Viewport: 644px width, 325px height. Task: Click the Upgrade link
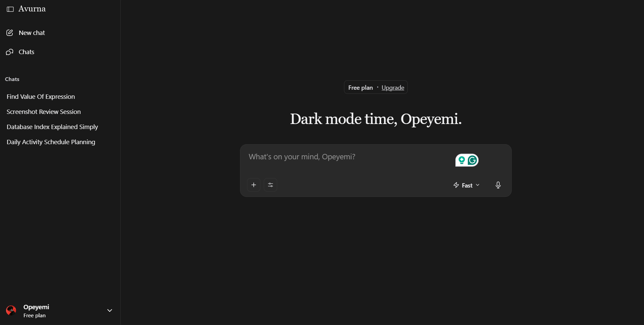click(393, 88)
